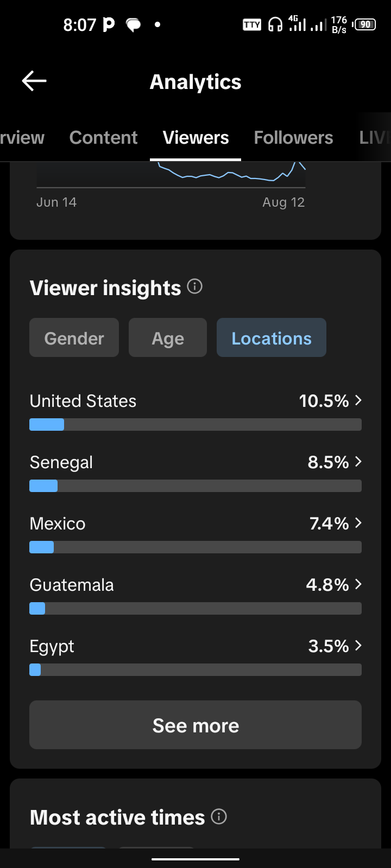Tap the back arrow icon
Viewport: 391px width, 868px height.
tap(34, 81)
